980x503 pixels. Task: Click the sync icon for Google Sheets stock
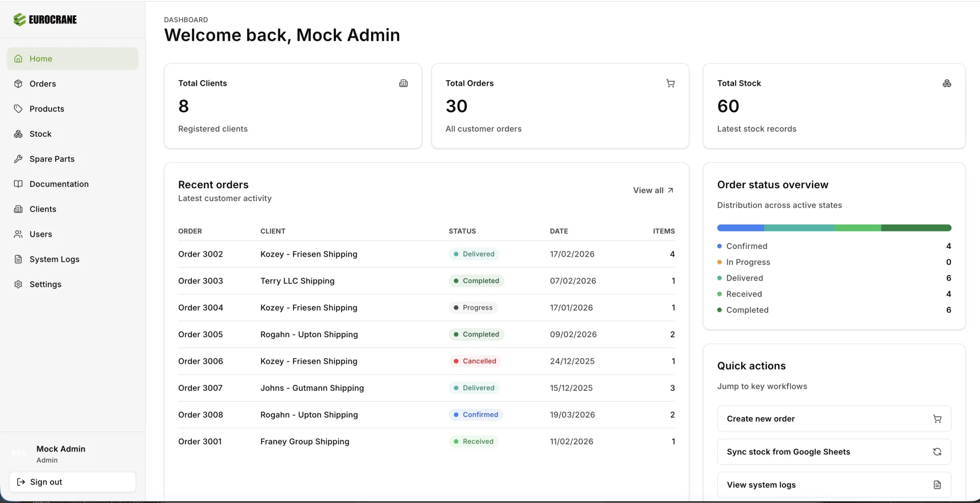937,451
